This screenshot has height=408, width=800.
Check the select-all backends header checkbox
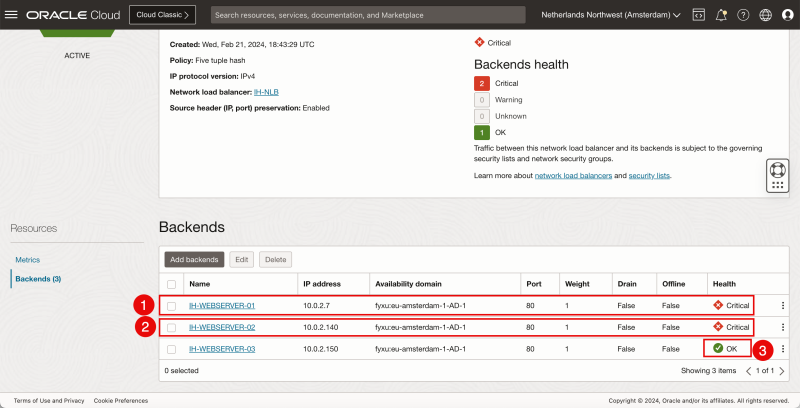[172, 284]
